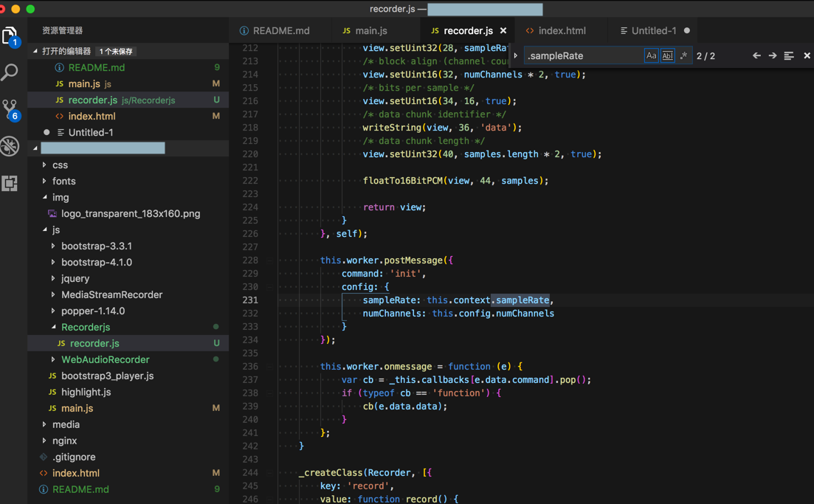The width and height of the screenshot is (814, 504).
Task: Open the Search view in activity bar
Action: coord(10,72)
